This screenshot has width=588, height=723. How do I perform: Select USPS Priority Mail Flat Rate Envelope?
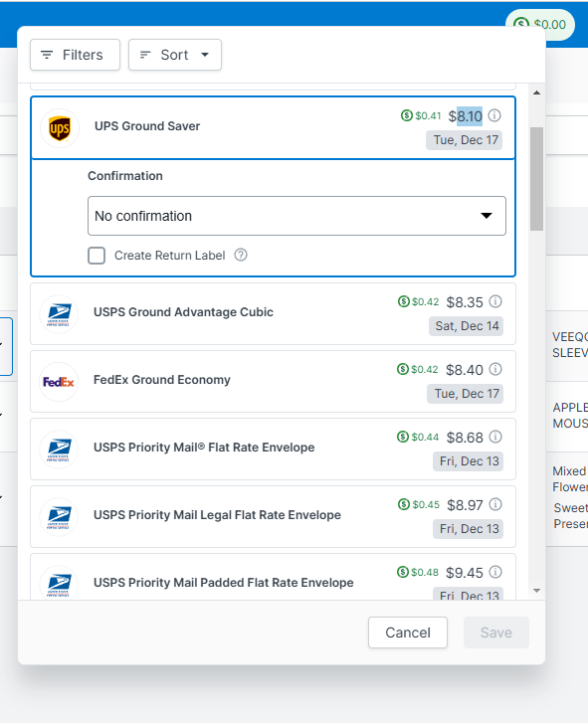pyautogui.click(x=273, y=450)
